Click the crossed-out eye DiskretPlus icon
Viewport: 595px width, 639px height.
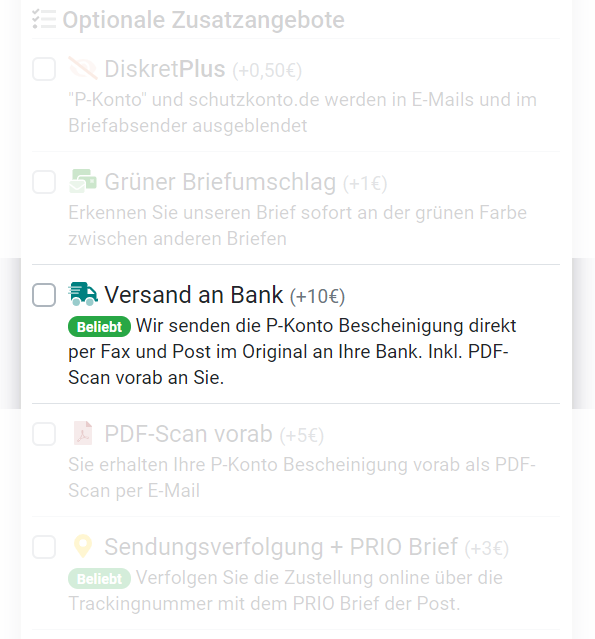(83, 68)
